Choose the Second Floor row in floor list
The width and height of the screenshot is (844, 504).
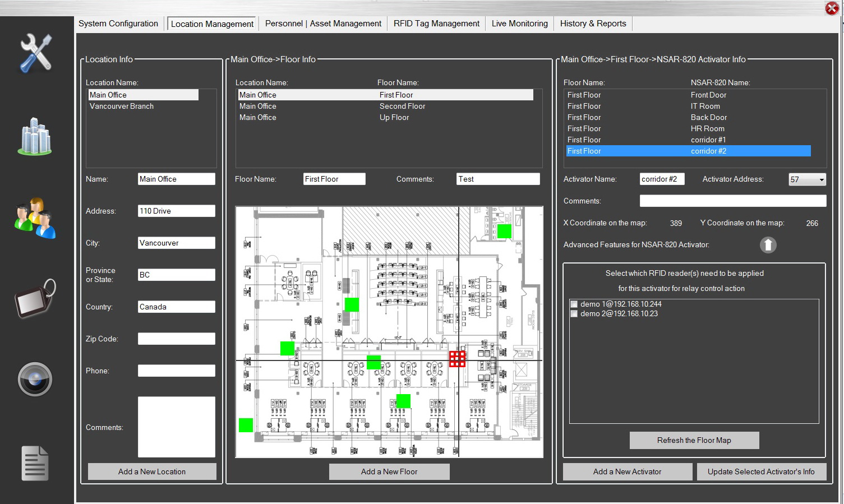[402, 107]
